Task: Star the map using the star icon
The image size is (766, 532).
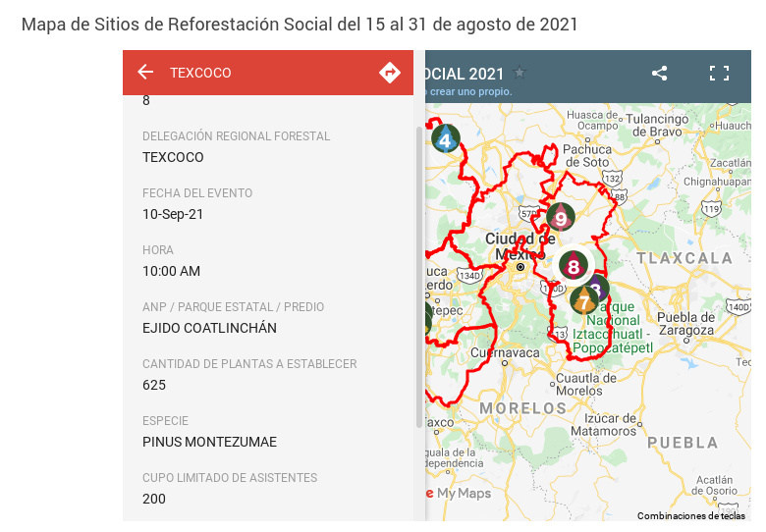Action: tap(520, 73)
